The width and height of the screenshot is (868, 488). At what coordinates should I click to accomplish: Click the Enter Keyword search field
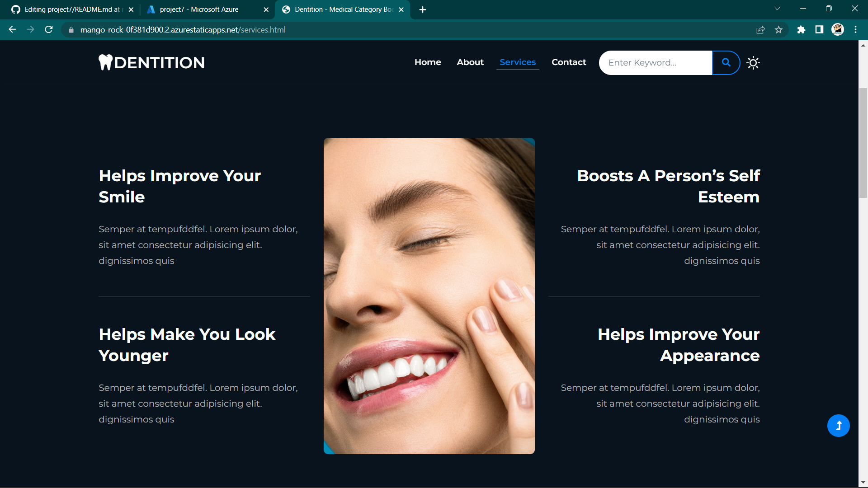(656, 63)
